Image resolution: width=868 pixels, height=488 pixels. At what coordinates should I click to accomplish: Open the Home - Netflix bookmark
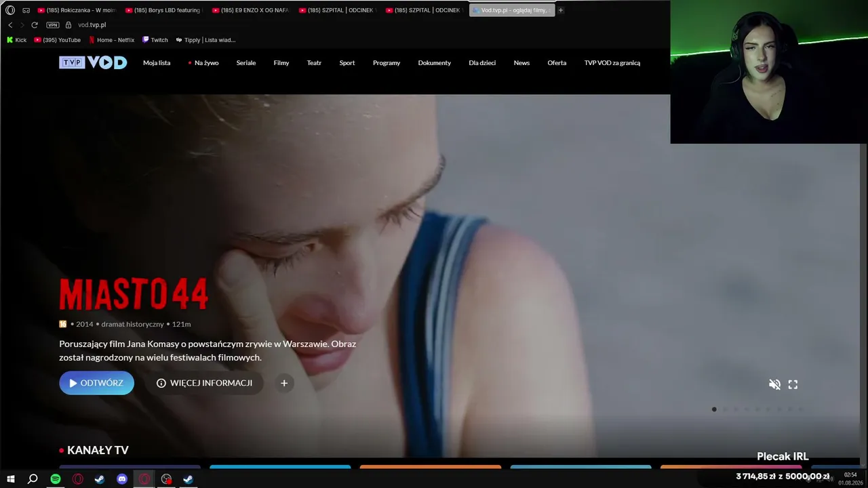coord(111,40)
